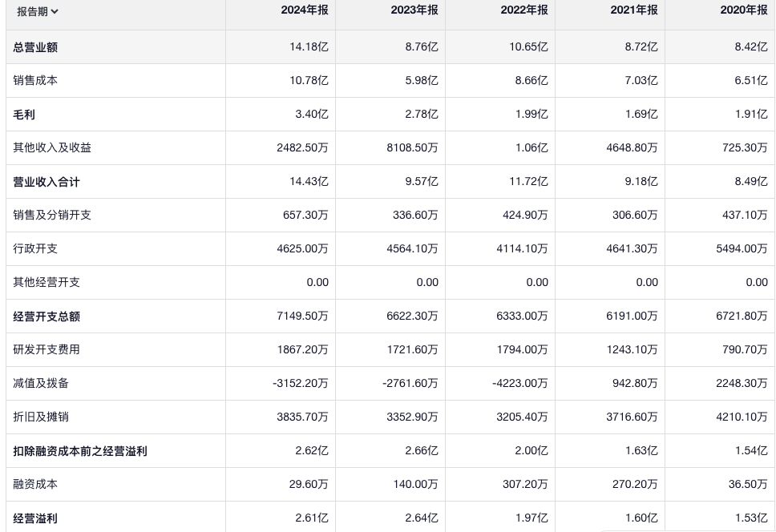This screenshot has width=776, height=532.
Task: Click the 2024年报 column header
Action: tap(304, 10)
